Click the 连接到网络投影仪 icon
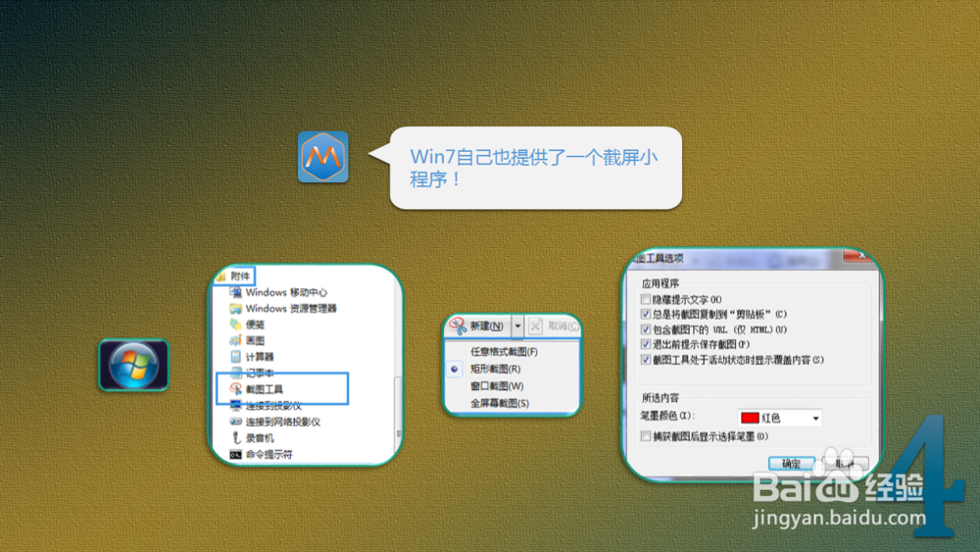 click(x=235, y=422)
